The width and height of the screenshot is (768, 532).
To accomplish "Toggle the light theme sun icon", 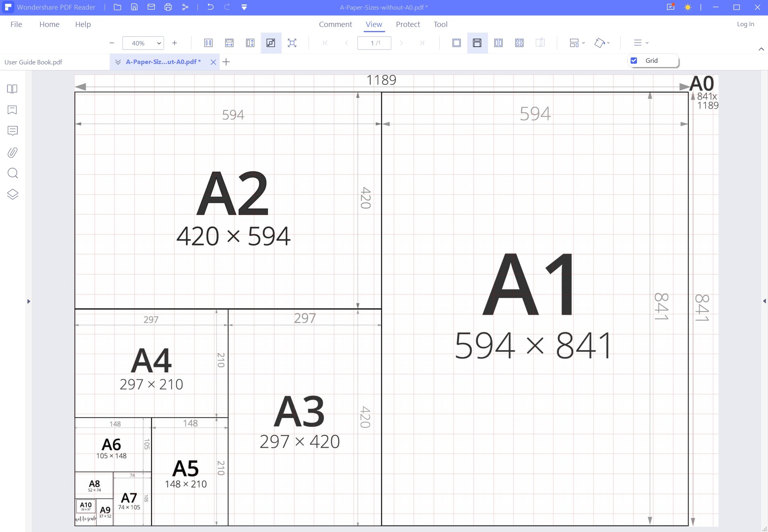I will coord(688,7).
